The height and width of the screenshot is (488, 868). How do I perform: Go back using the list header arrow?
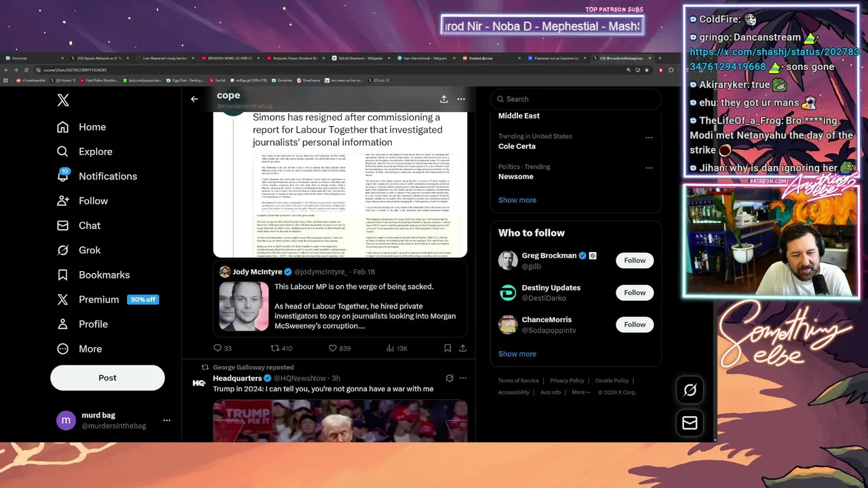195,99
